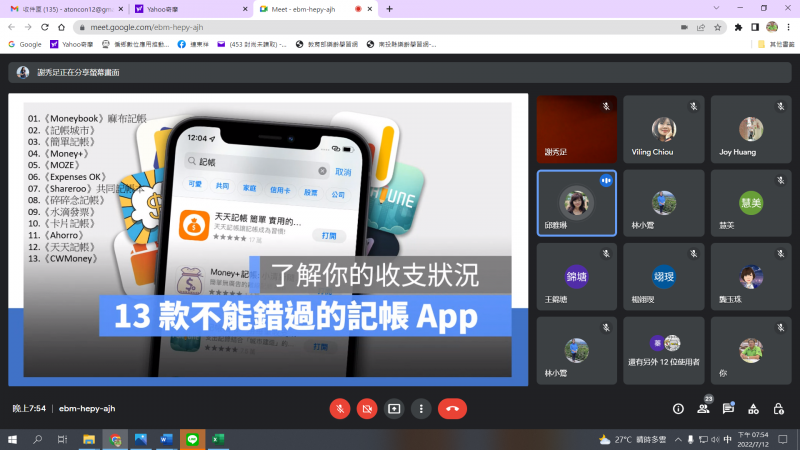Open Task View on taskbar
Image resolution: width=800 pixels, height=450 pixels.
(62, 439)
